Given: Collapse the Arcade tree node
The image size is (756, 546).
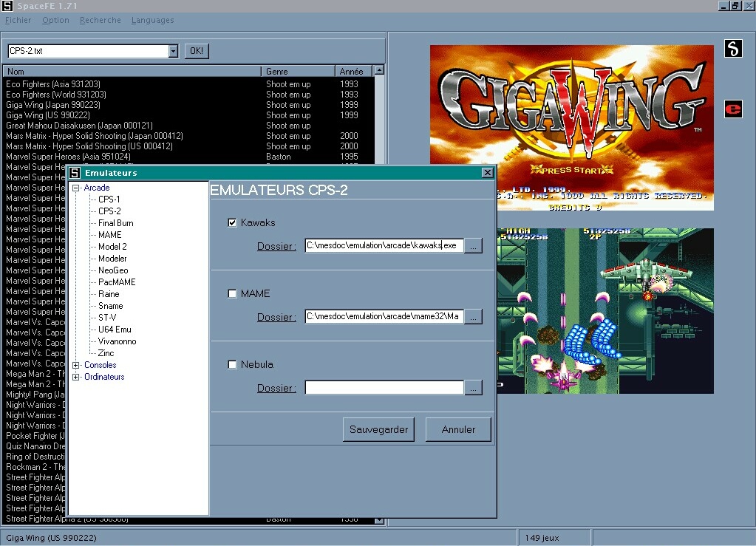Looking at the screenshot, I should click(75, 188).
